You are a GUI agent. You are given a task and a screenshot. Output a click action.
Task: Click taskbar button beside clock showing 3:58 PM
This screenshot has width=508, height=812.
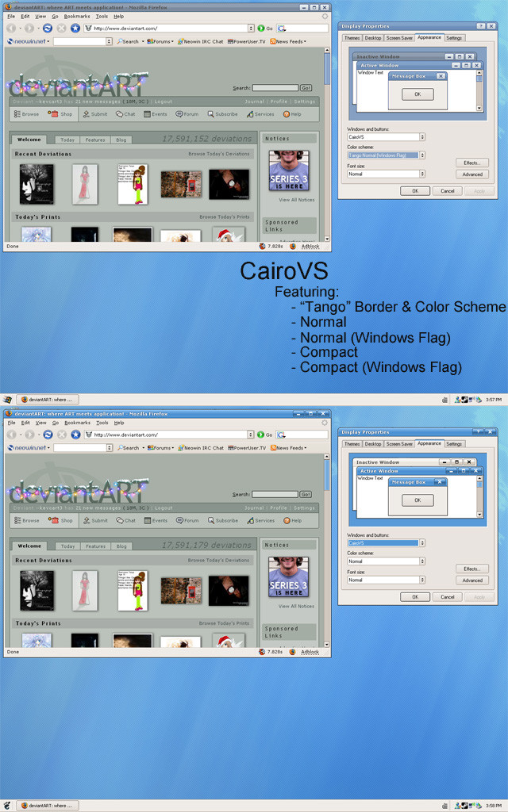48,806
